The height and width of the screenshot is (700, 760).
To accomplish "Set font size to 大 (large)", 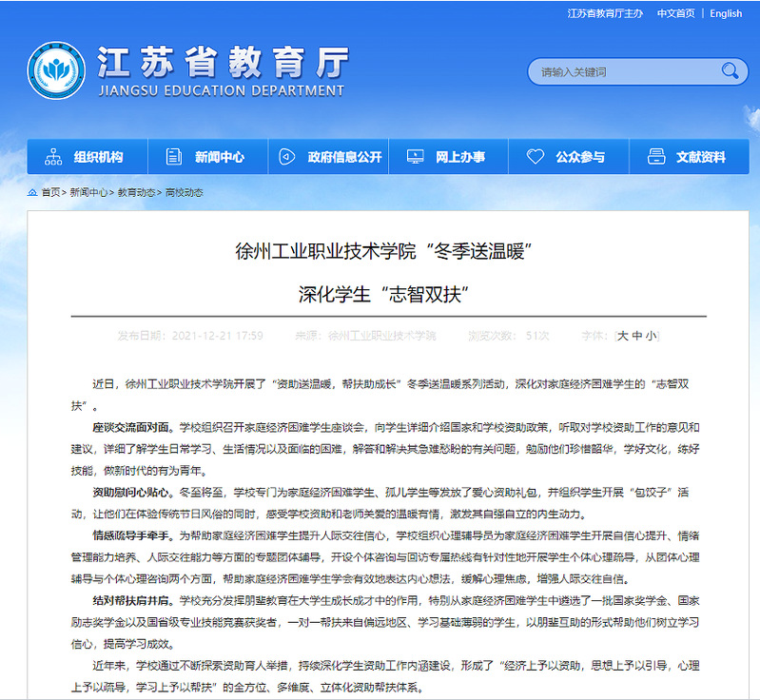I will 623,336.
